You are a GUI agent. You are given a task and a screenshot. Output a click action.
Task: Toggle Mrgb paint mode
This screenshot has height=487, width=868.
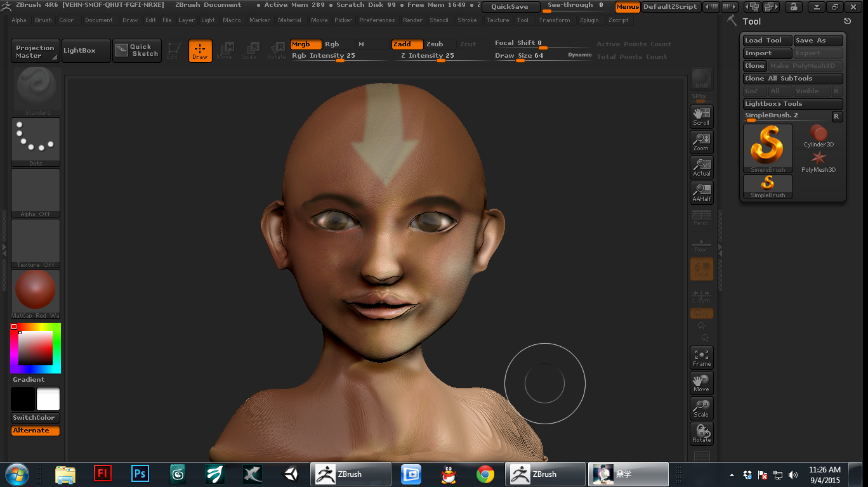click(306, 44)
